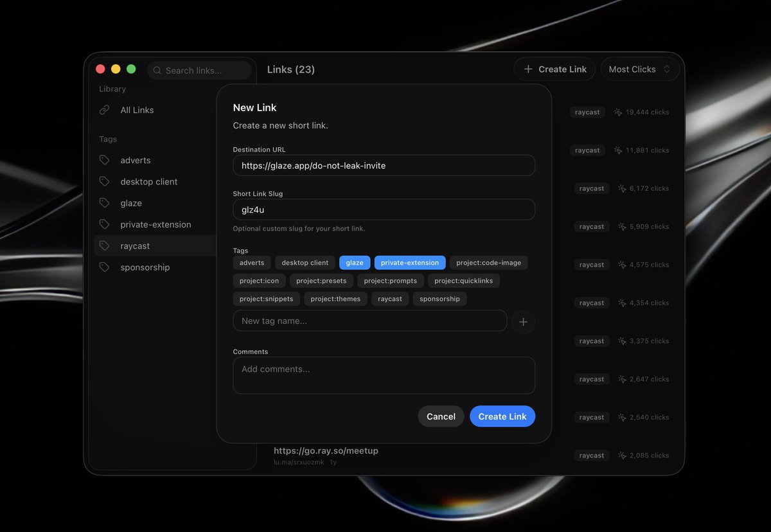The image size is (771, 532).
Task: Focus the New tag name field
Action: (x=370, y=321)
